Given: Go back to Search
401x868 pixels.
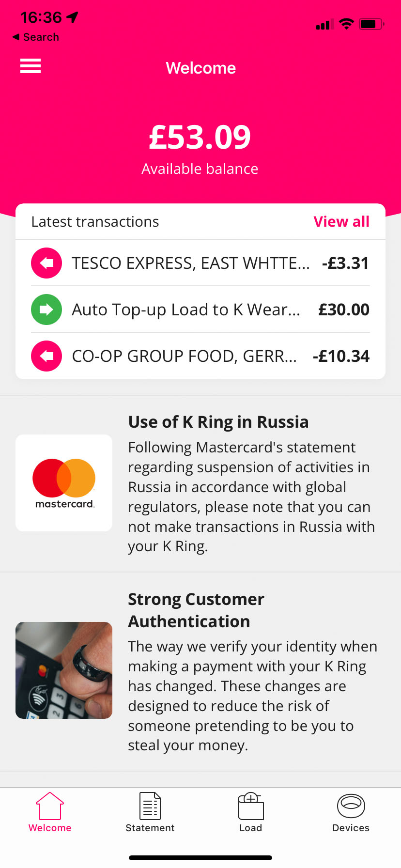Looking at the screenshot, I should coord(36,37).
